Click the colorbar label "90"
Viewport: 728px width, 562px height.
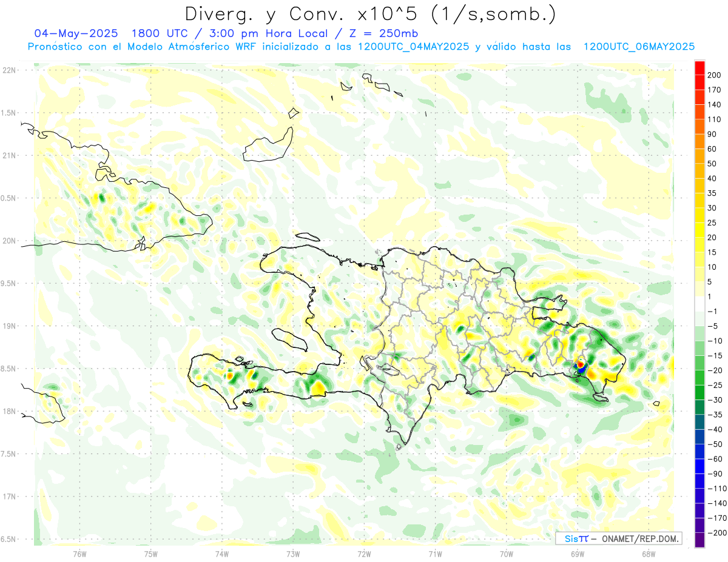pos(712,134)
